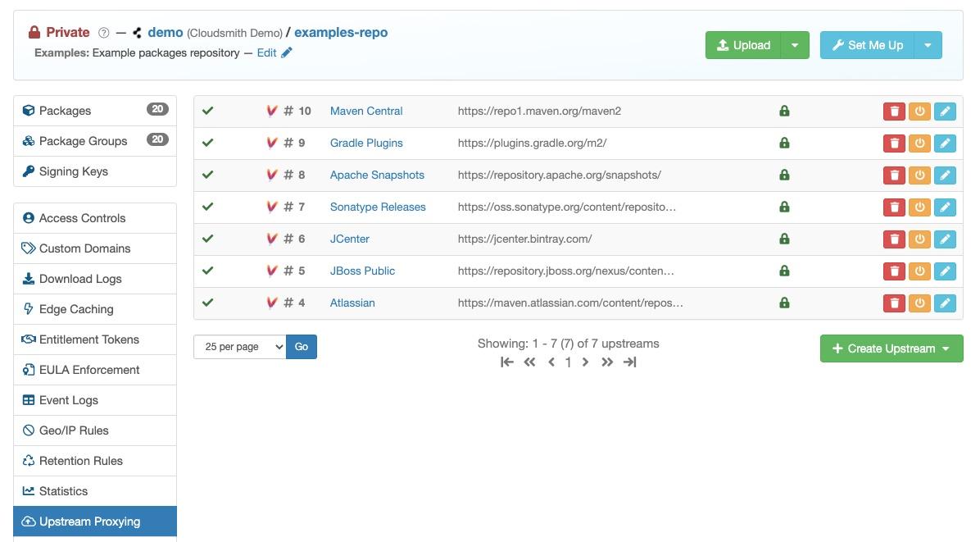Click the Go button beside page size
This screenshot has height=542, width=980.
[302, 347]
